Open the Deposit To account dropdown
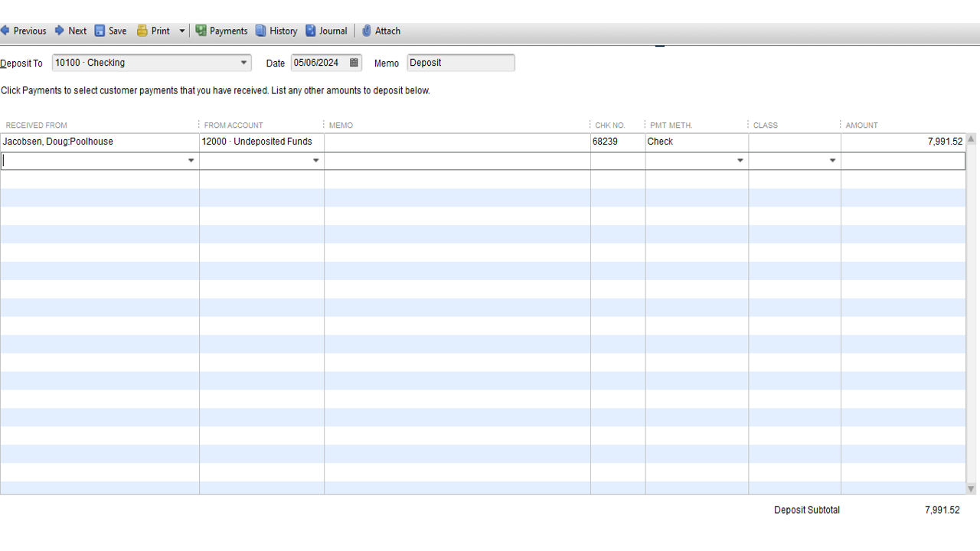 (x=243, y=63)
